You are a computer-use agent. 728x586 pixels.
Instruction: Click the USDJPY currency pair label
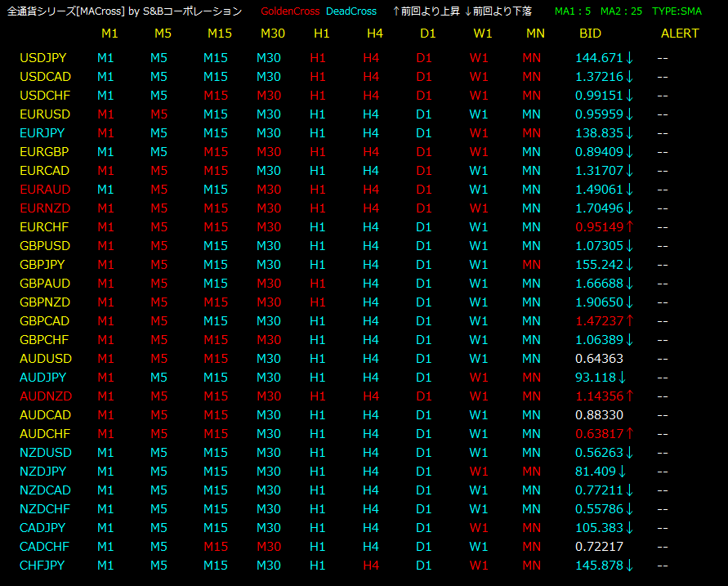click(x=43, y=58)
